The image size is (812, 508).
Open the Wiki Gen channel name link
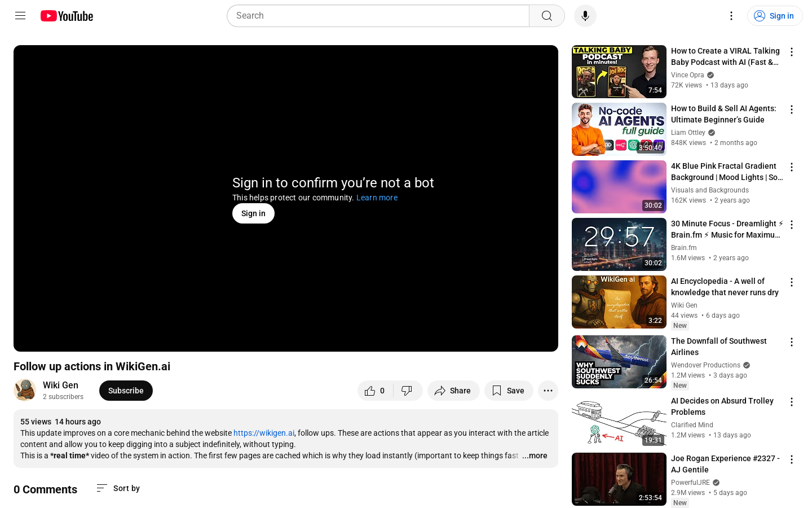(x=60, y=385)
